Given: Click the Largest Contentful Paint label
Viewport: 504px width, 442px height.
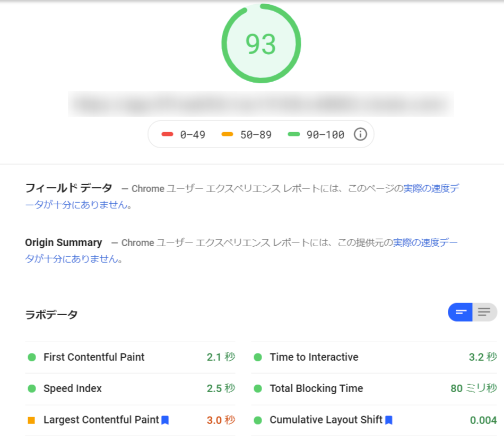Looking at the screenshot, I should pyautogui.click(x=101, y=420).
